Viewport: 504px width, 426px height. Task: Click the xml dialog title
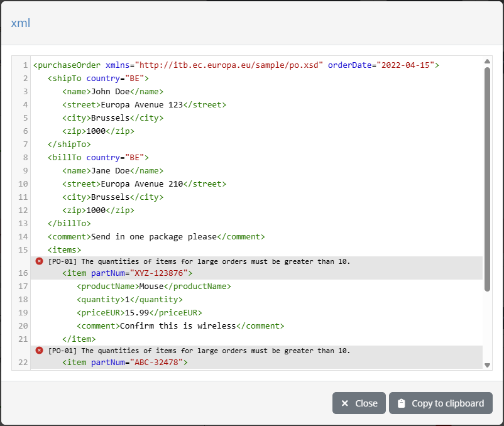[x=21, y=23]
